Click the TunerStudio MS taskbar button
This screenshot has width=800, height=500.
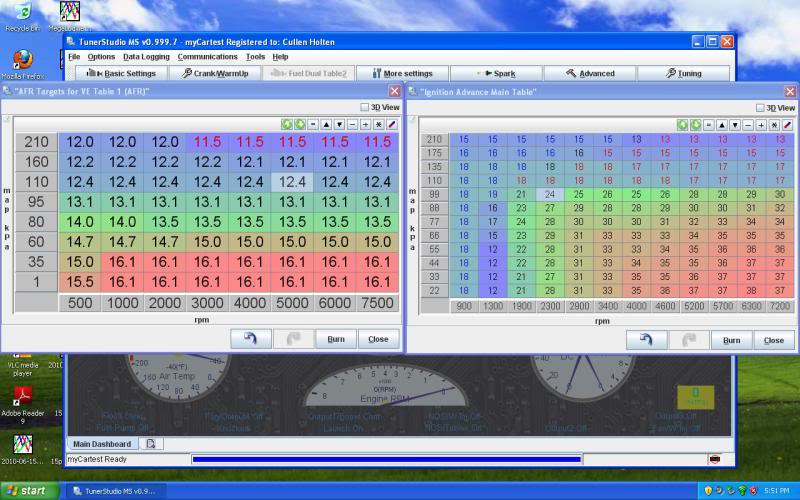point(117,491)
